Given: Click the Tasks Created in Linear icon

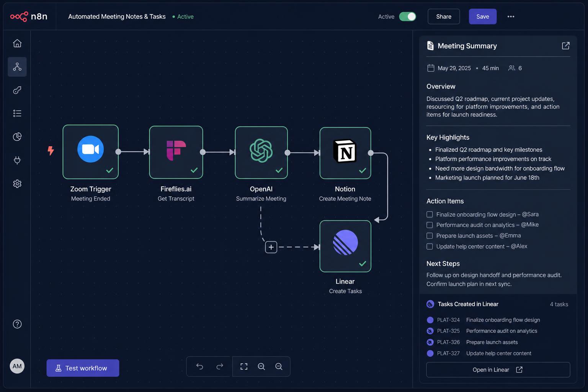Looking at the screenshot, I should (x=430, y=304).
